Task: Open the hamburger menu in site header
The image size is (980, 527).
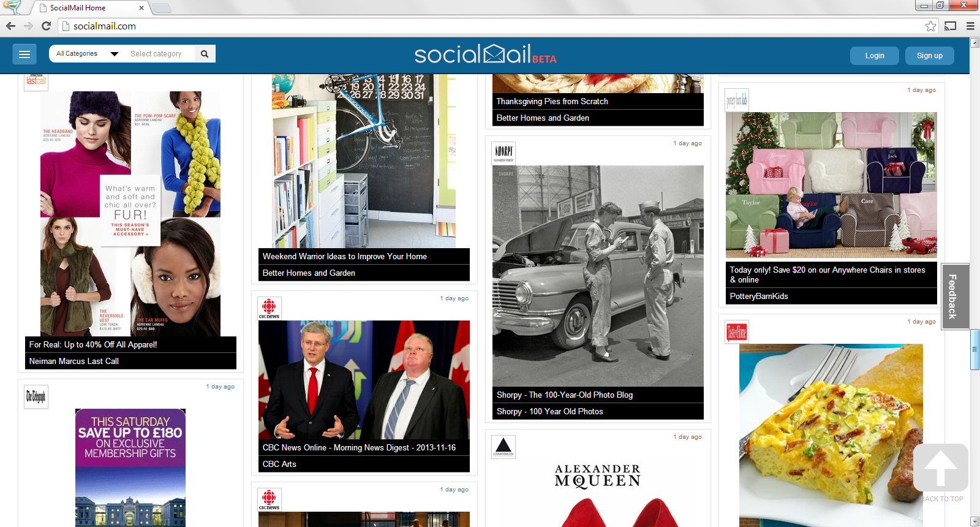Action: 24,55
